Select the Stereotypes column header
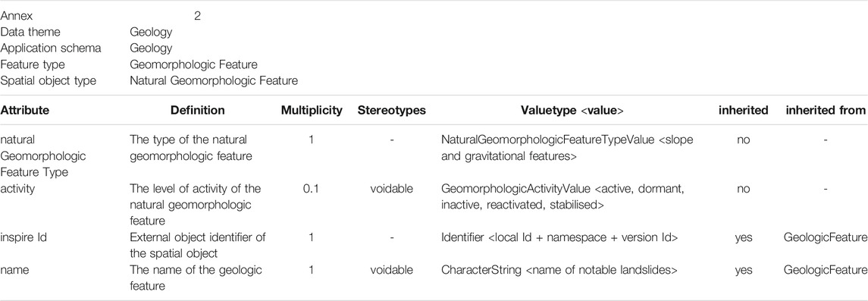 click(x=391, y=111)
